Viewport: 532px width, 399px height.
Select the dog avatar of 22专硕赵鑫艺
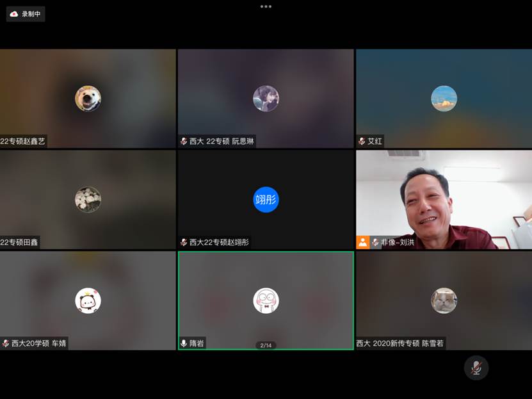click(88, 99)
